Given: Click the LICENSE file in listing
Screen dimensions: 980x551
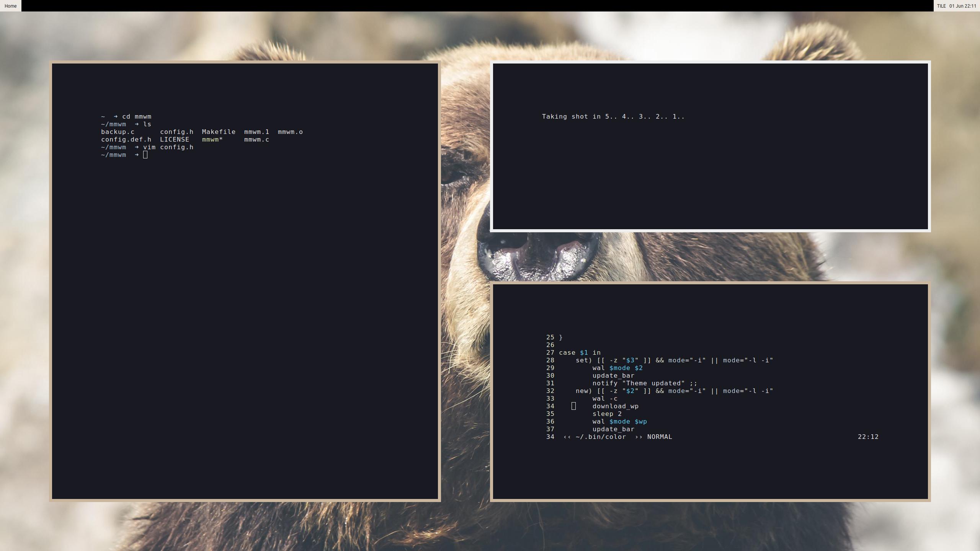Looking at the screenshot, I should 174,139.
